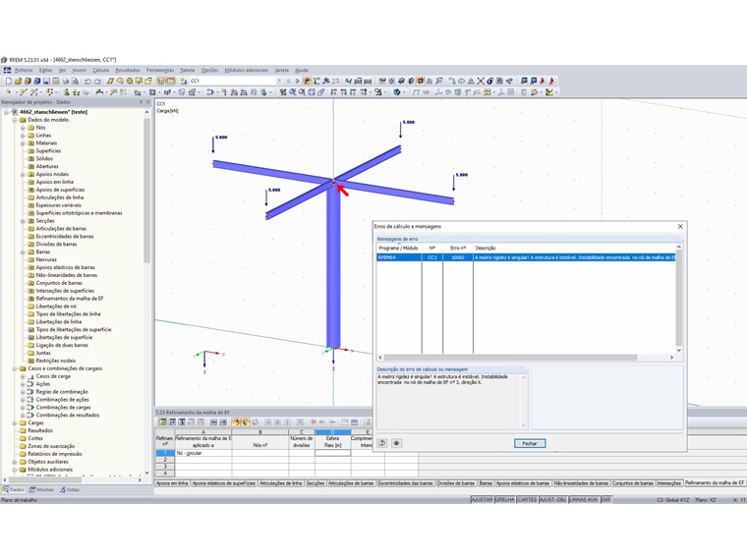This screenshot has height=560, width=747.
Task: Switch to the Barras table tab
Action: (486, 482)
